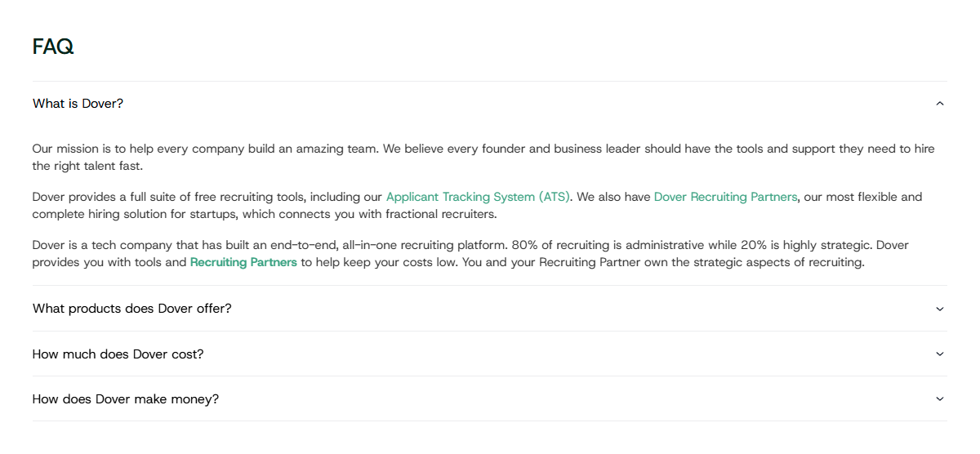Click chevron beside "How does Dover make money?"
The width and height of the screenshot is (980, 454).
click(939, 399)
